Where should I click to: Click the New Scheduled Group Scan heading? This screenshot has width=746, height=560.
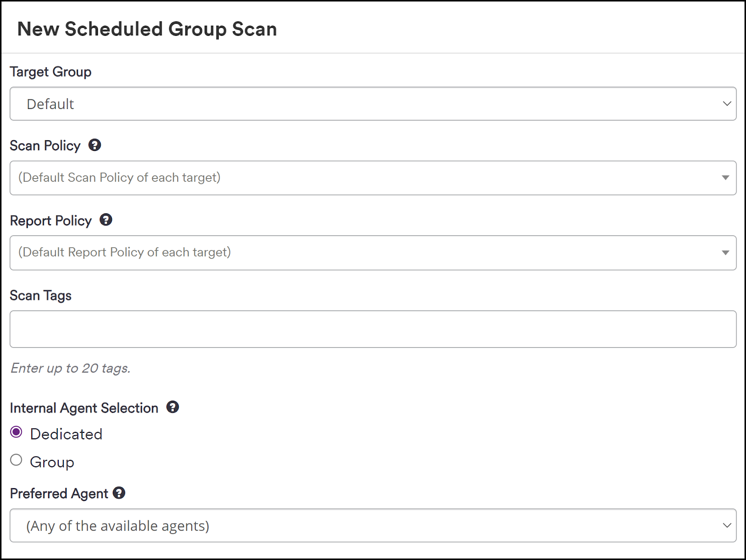(147, 29)
